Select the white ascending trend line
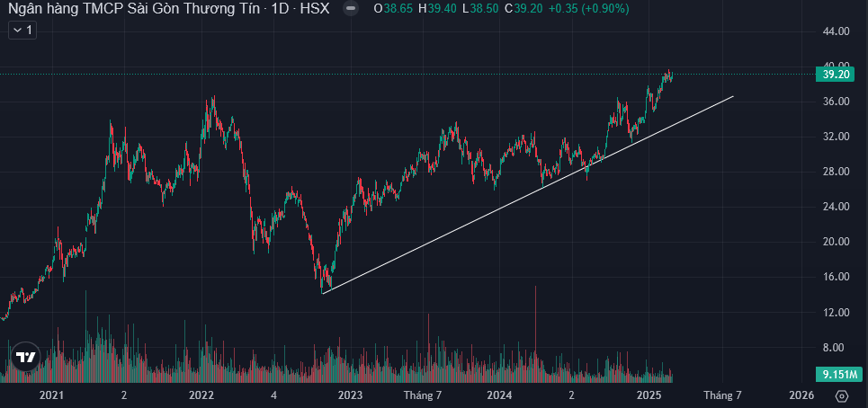This screenshot has height=408, width=868. pyautogui.click(x=528, y=195)
